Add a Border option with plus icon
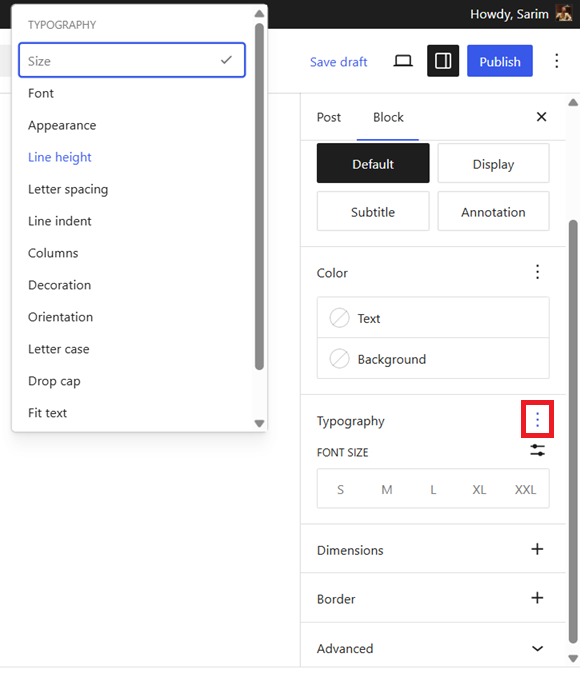 (x=537, y=598)
